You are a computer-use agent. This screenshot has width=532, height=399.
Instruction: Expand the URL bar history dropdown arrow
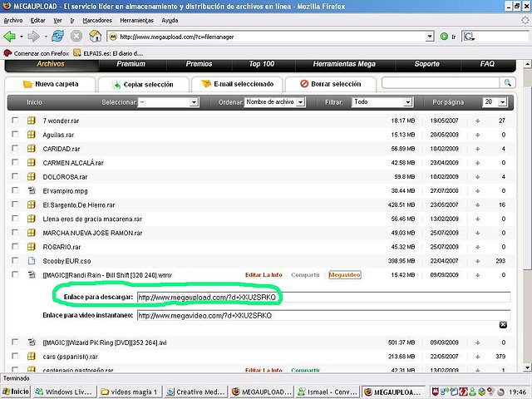click(x=430, y=37)
